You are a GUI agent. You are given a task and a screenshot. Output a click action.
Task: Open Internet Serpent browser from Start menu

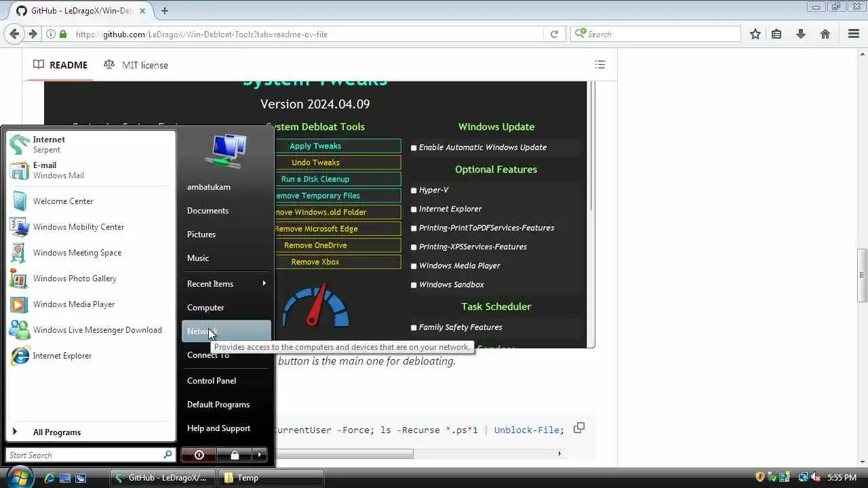click(x=90, y=144)
